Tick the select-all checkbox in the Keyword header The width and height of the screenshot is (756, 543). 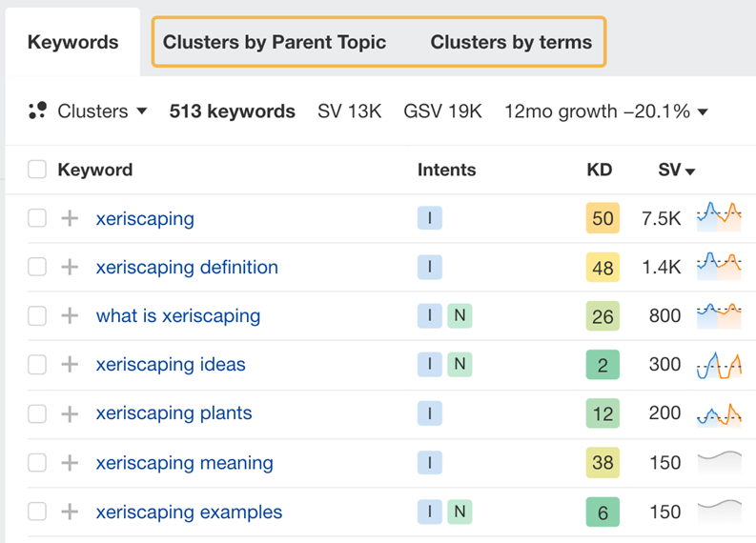[x=37, y=170]
